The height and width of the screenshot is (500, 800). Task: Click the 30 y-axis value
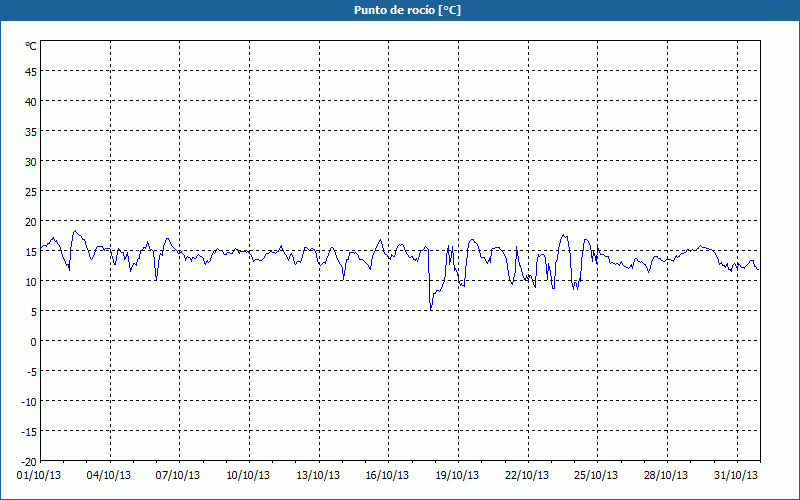(31, 162)
